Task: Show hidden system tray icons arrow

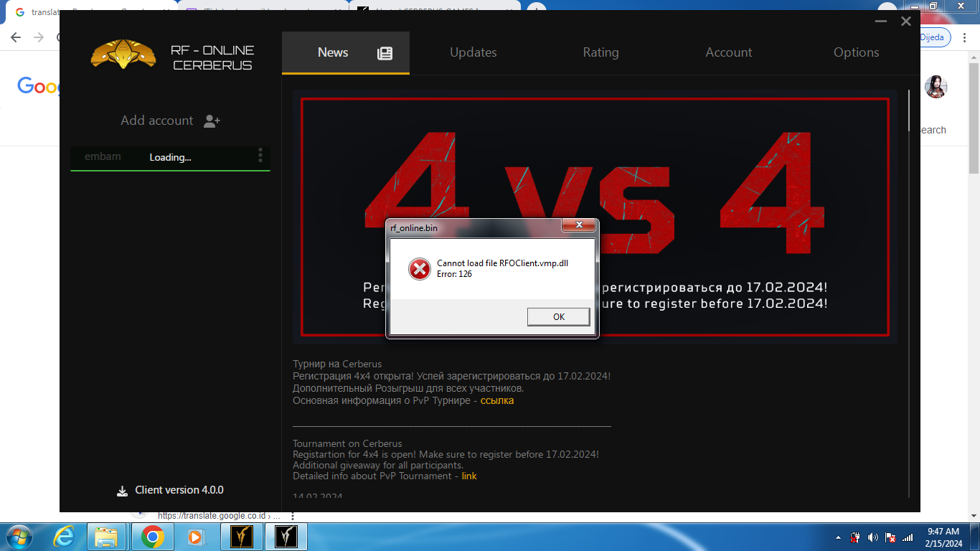Action: pos(838,537)
